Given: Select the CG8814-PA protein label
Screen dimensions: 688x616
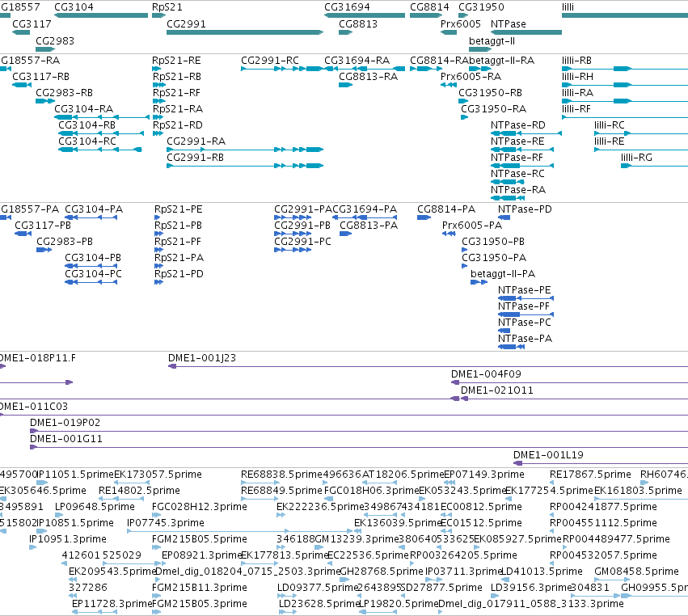Looking at the screenshot, I should pos(446,209).
